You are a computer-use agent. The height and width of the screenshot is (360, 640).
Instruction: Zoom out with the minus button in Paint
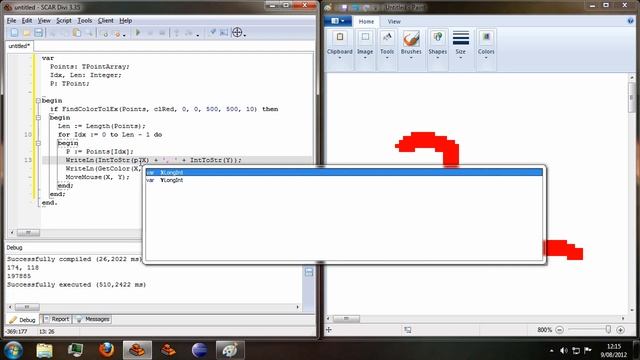click(x=559, y=330)
